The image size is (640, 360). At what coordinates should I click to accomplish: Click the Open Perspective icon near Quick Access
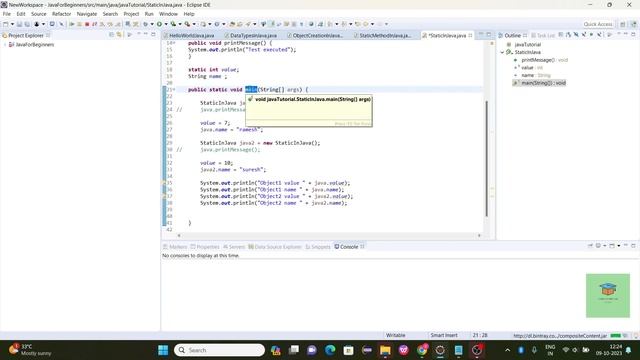[622, 24]
